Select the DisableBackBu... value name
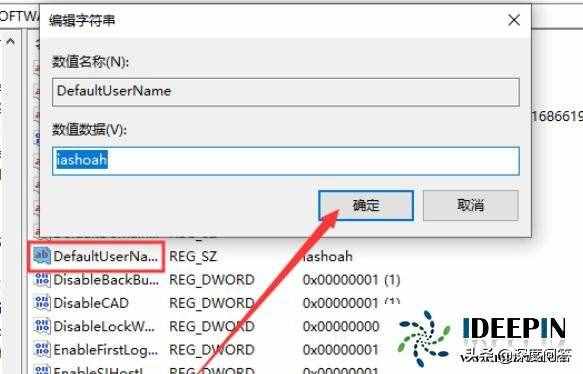The height and width of the screenshot is (374, 583). [x=106, y=280]
